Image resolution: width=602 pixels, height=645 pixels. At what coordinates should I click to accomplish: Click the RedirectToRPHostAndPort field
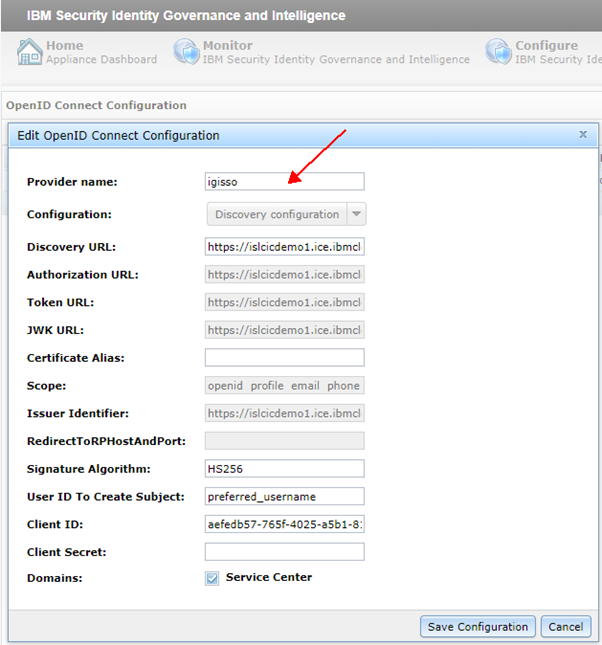[x=285, y=441]
